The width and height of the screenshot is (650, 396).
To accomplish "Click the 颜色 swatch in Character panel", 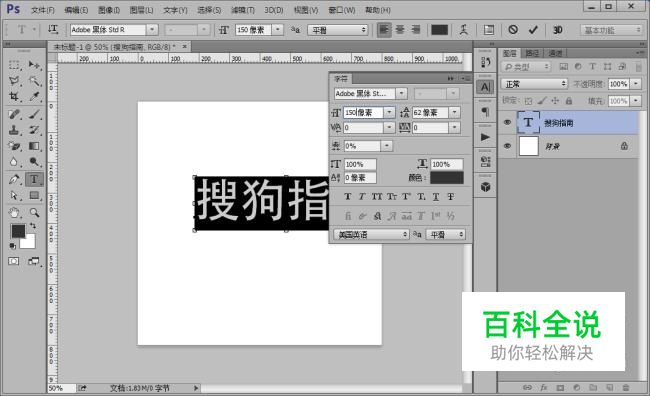I will 447,177.
